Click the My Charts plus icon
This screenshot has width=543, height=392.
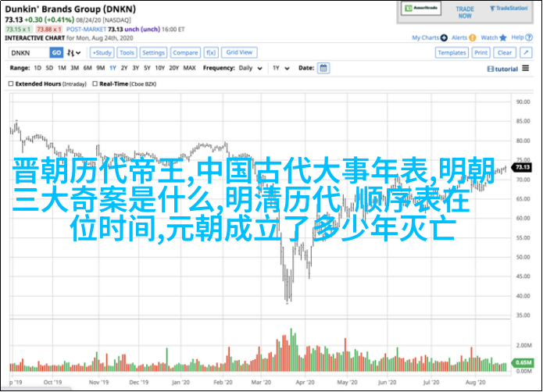pyautogui.click(x=444, y=37)
